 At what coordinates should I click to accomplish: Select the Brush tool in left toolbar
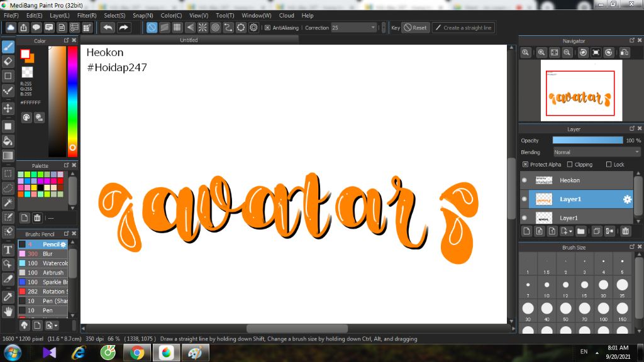click(8, 47)
